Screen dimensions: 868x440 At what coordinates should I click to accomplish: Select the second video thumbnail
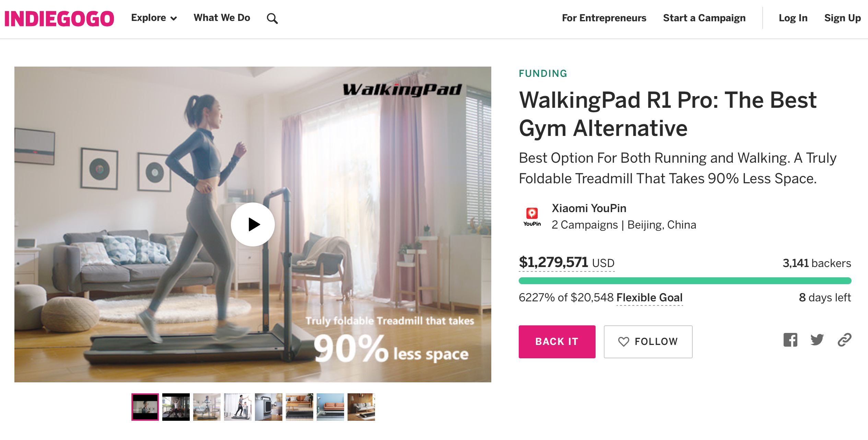176,406
